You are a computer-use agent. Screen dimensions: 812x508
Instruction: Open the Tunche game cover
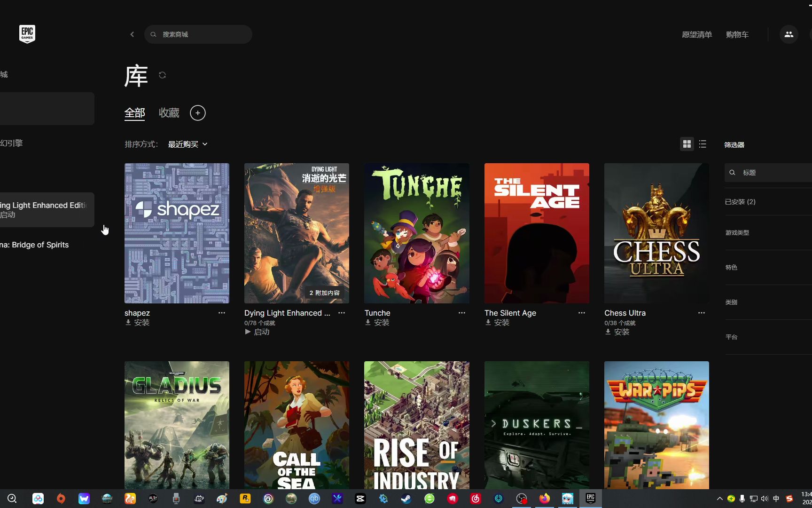pos(417,233)
